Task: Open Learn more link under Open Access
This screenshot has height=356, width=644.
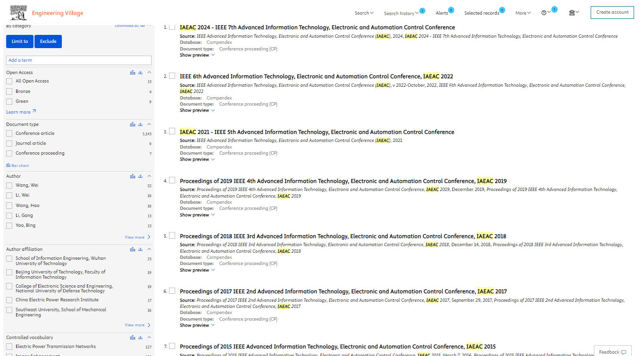Action: [x=21, y=112]
